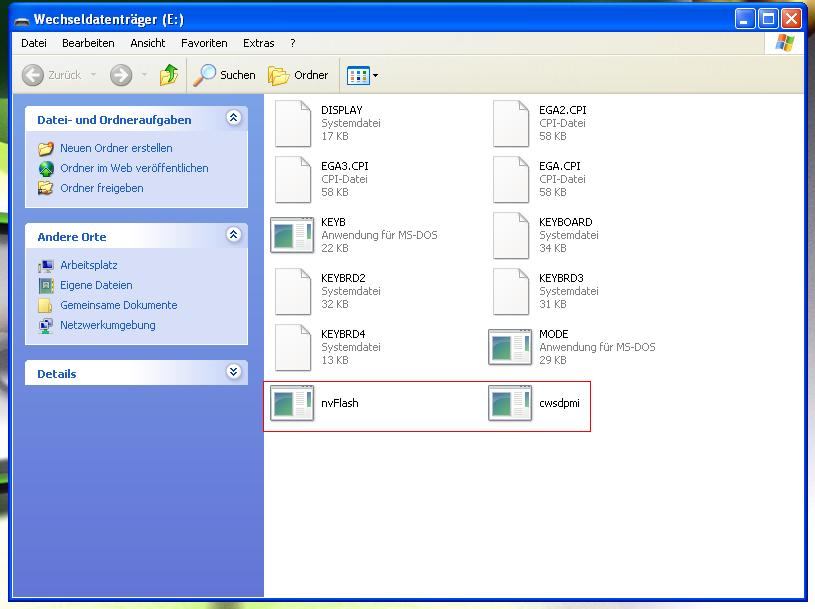Select the EGA3.CPI file icon

coord(293,179)
